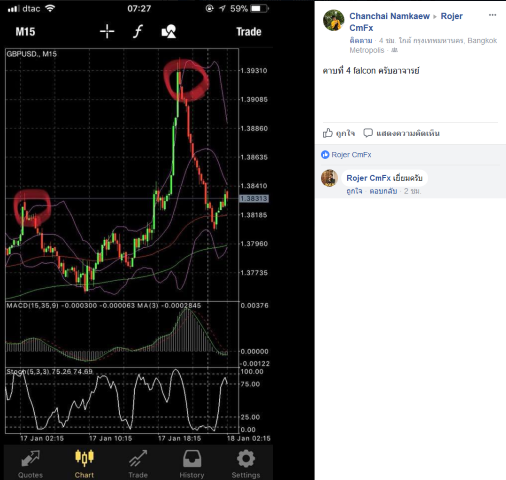Open the History tab
506x480 pixels.
tap(192, 464)
